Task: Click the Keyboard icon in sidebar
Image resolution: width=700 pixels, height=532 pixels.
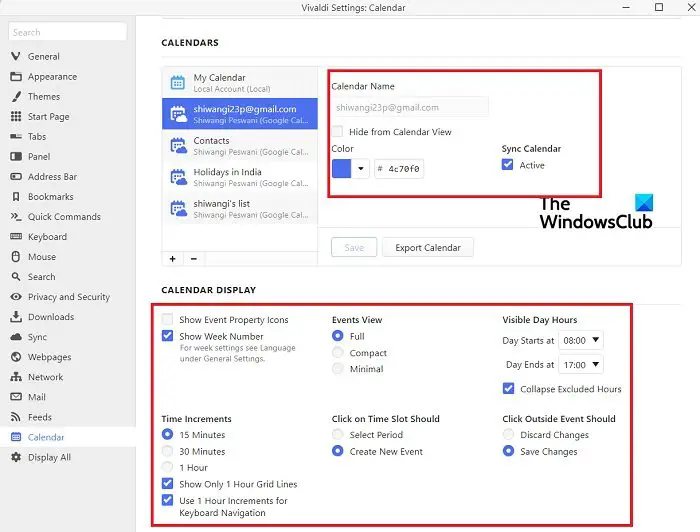Action: (16, 237)
